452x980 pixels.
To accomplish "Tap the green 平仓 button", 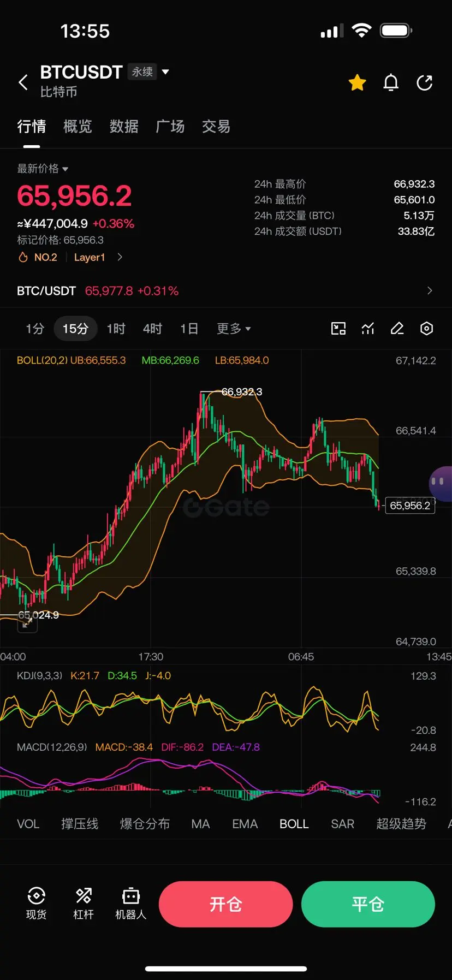I will pyautogui.click(x=368, y=904).
